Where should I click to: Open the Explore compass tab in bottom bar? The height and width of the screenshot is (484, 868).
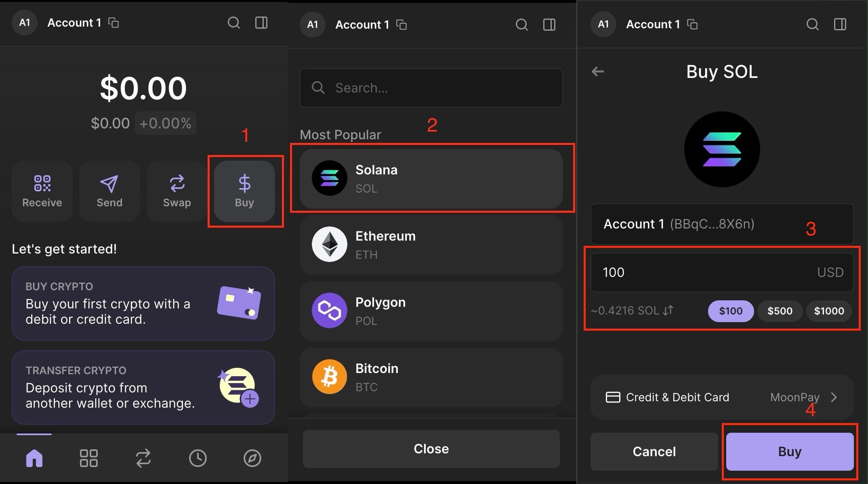(252, 458)
